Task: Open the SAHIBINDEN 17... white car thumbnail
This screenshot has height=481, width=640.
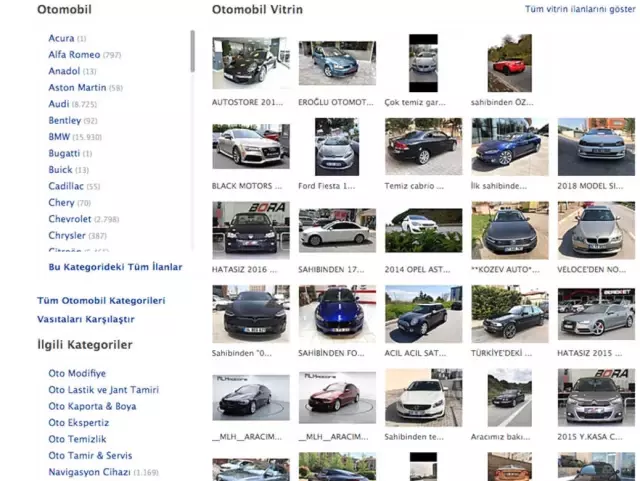Action: pyautogui.click(x=337, y=231)
